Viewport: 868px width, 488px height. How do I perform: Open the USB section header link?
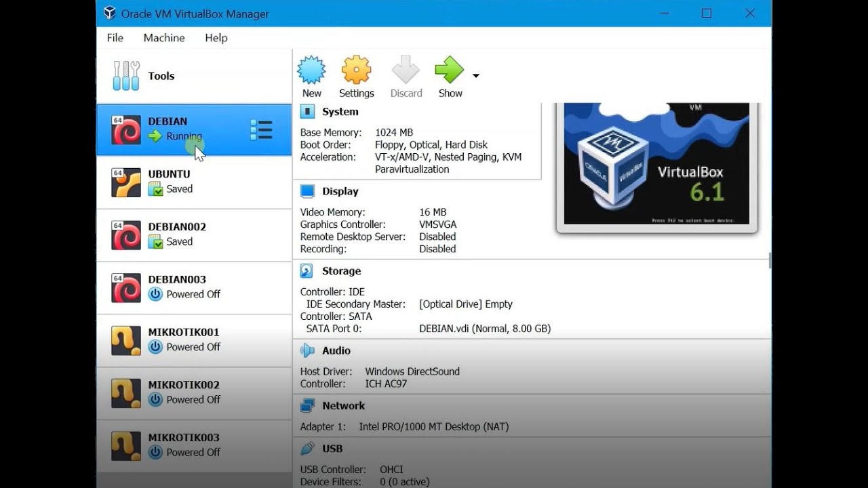(x=332, y=449)
